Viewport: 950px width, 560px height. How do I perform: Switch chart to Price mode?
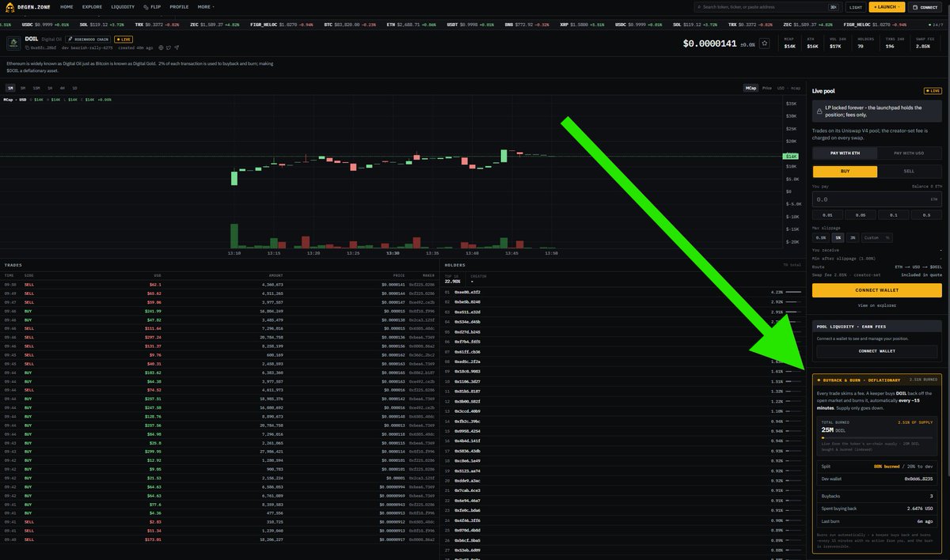click(767, 88)
